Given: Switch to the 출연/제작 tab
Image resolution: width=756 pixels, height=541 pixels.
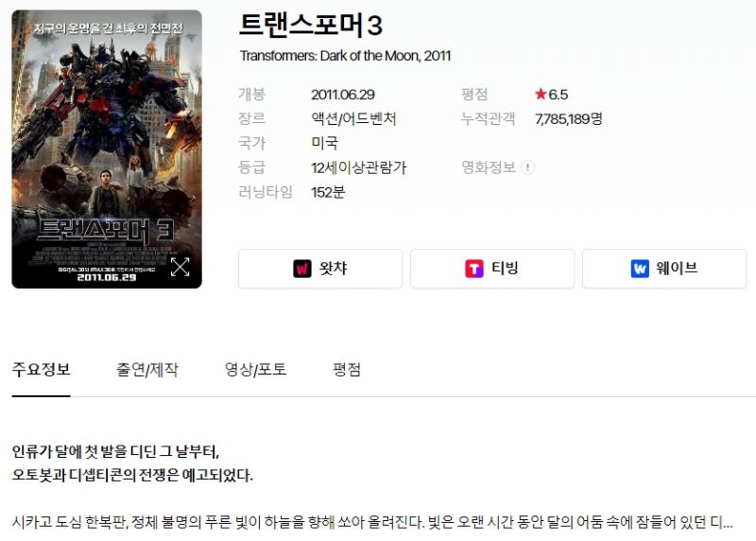Looking at the screenshot, I should tap(147, 370).
